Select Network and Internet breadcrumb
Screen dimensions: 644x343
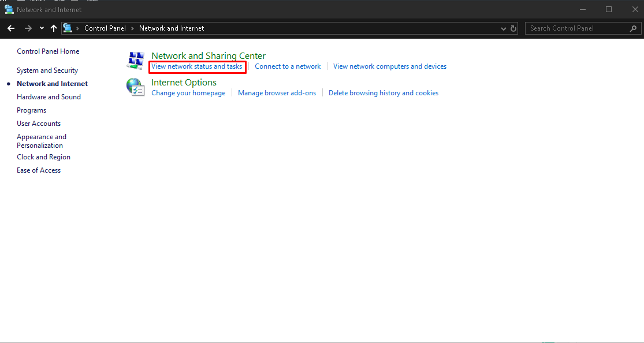tap(172, 28)
